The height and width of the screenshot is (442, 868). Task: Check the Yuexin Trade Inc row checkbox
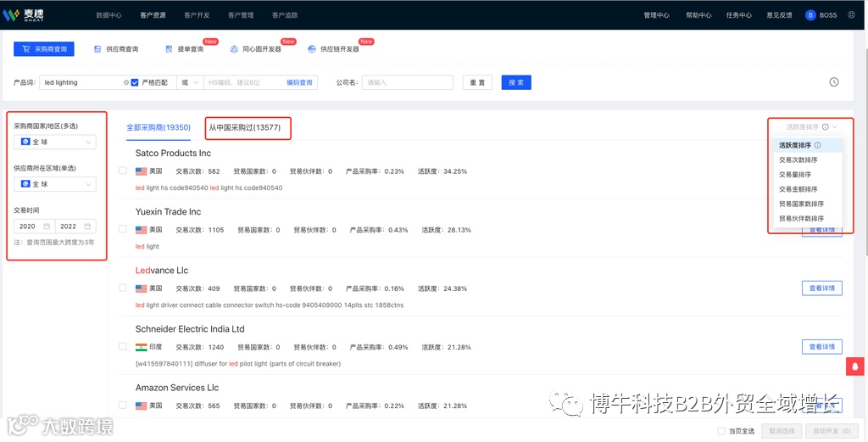point(123,229)
